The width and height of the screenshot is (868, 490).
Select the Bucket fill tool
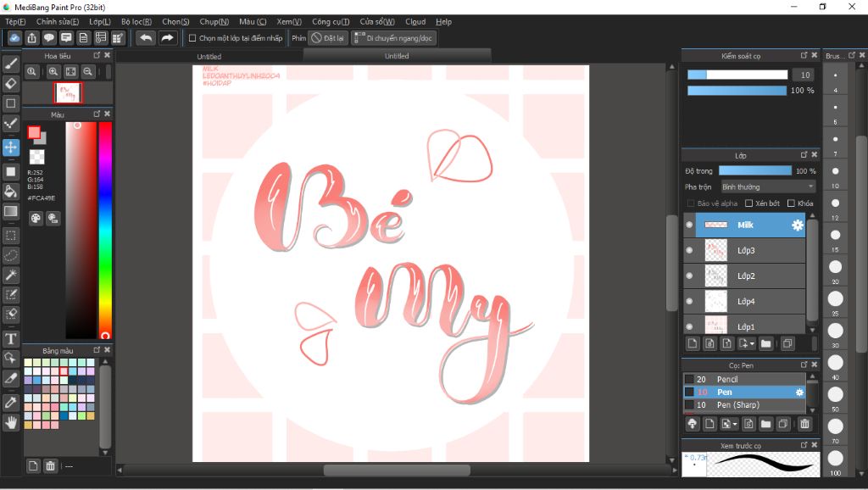pos(10,192)
